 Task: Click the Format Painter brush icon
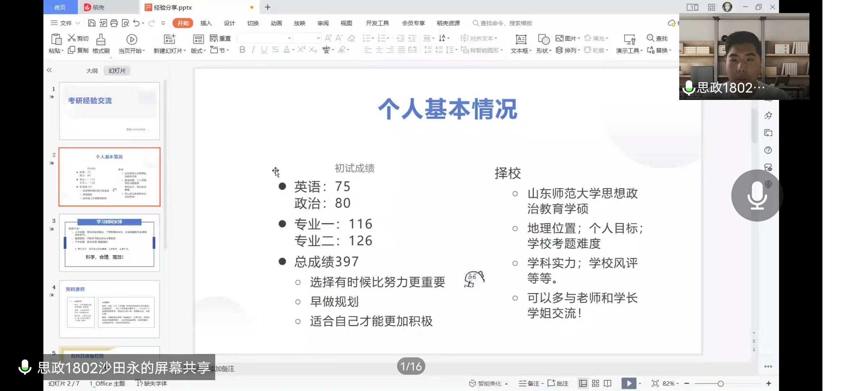tap(101, 39)
